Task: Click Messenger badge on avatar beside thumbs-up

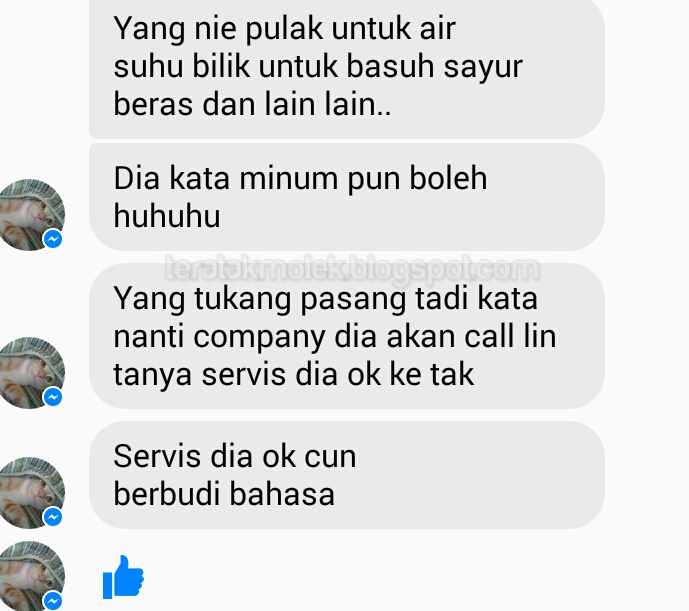Action: pos(53,600)
